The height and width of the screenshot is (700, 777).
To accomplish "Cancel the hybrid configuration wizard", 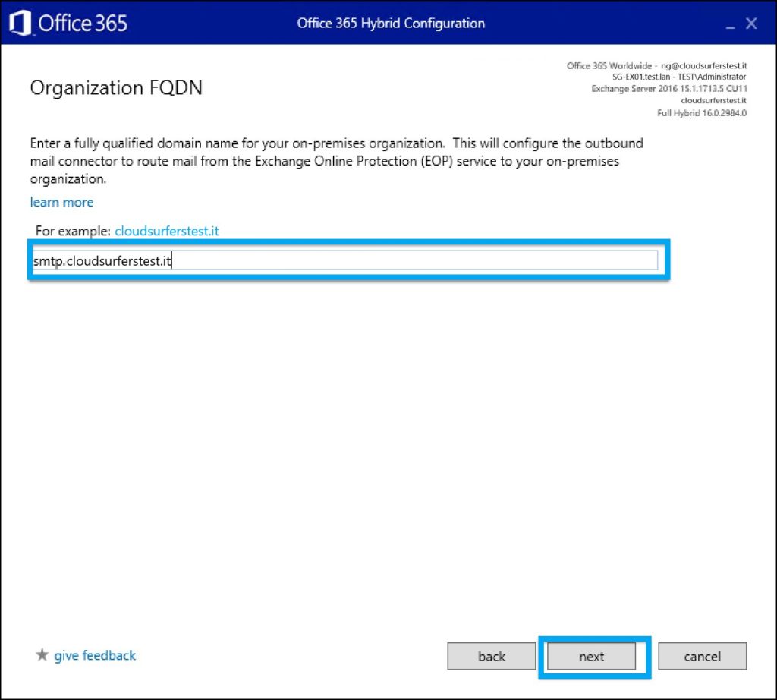I will 702,657.
